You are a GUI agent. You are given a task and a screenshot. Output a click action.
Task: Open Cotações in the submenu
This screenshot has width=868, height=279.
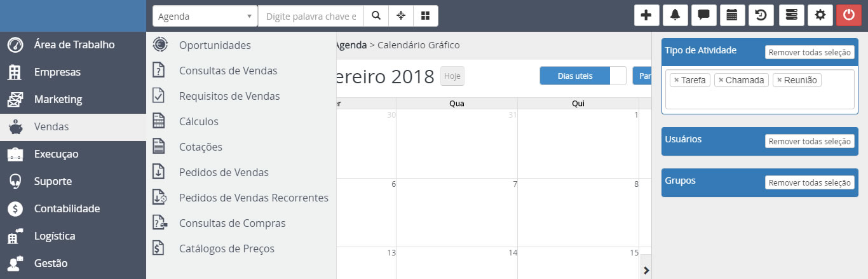pos(200,147)
